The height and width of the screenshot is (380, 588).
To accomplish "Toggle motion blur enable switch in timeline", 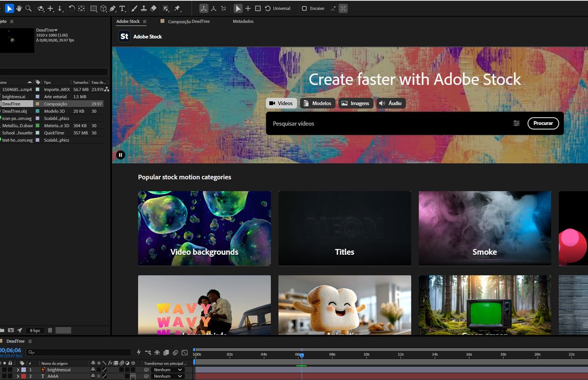I will point(175,353).
